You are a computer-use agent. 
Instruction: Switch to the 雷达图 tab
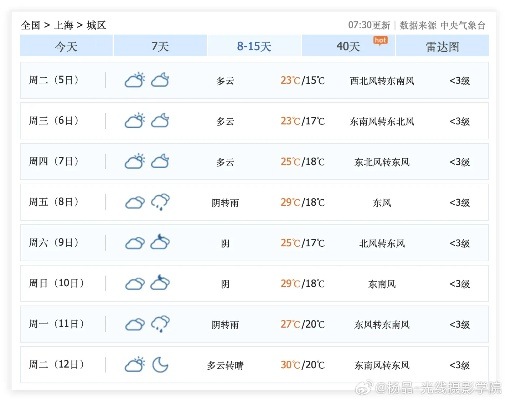[x=442, y=46]
